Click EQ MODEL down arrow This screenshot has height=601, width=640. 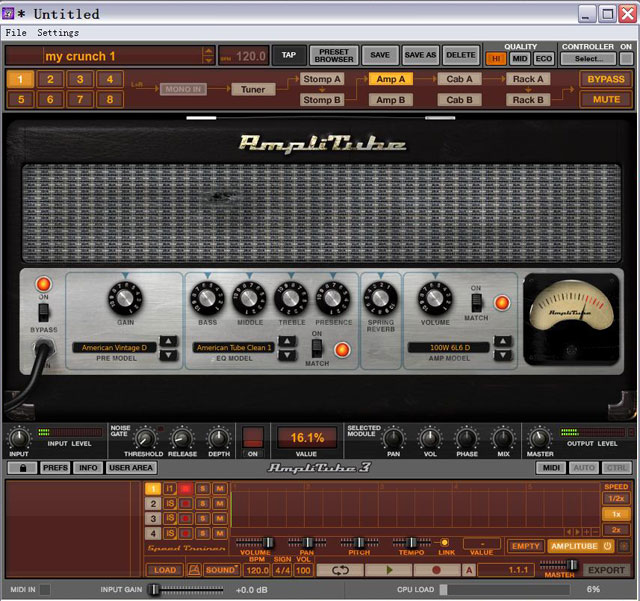coord(287,355)
